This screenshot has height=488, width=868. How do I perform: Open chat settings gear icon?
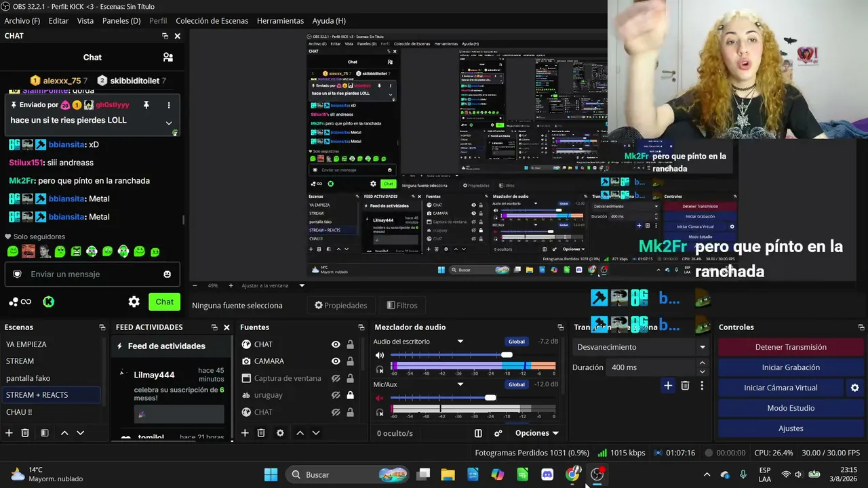[x=134, y=302]
